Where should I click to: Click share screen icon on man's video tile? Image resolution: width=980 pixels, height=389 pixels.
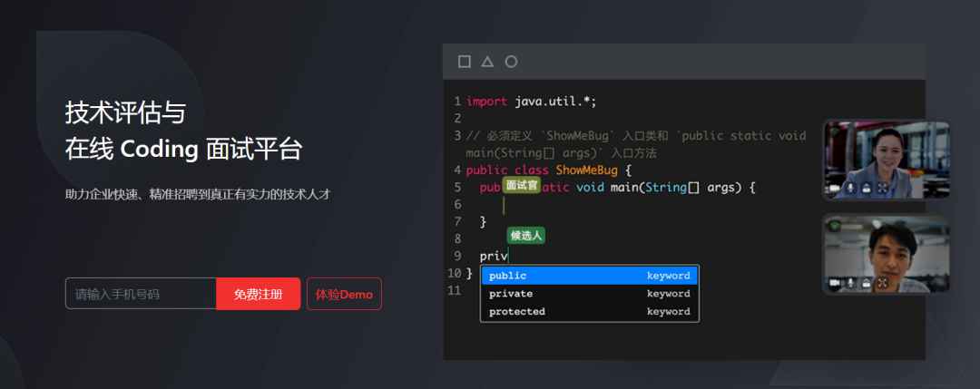click(867, 283)
